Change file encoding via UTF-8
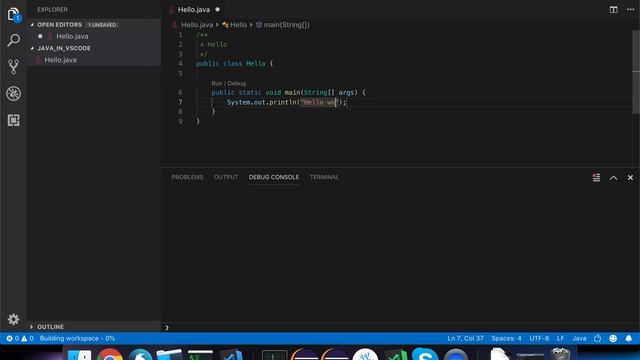This screenshot has width=640, height=360. pyautogui.click(x=539, y=338)
